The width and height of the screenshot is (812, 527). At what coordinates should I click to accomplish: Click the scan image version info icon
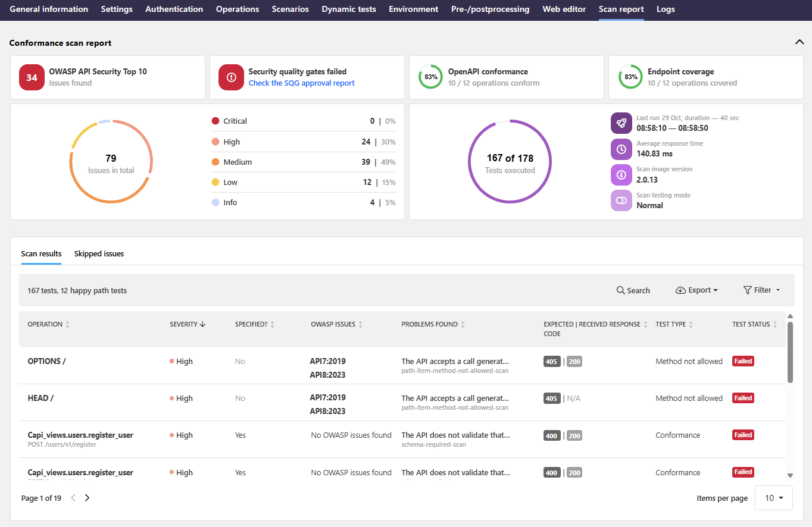[621, 175]
